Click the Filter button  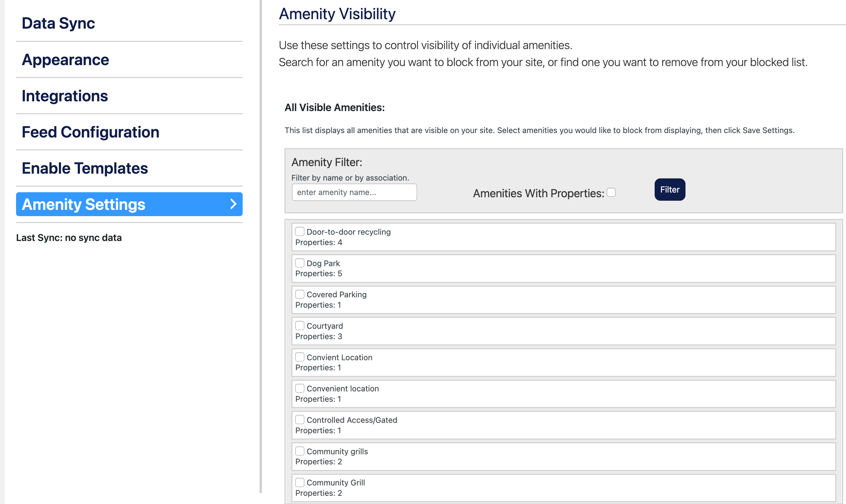(669, 189)
